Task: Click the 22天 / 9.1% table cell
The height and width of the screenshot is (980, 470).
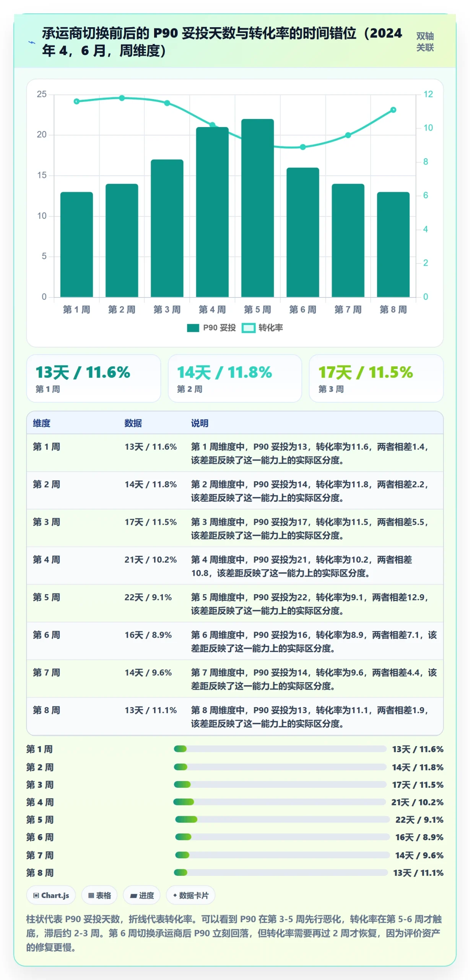Action: pyautogui.click(x=148, y=597)
